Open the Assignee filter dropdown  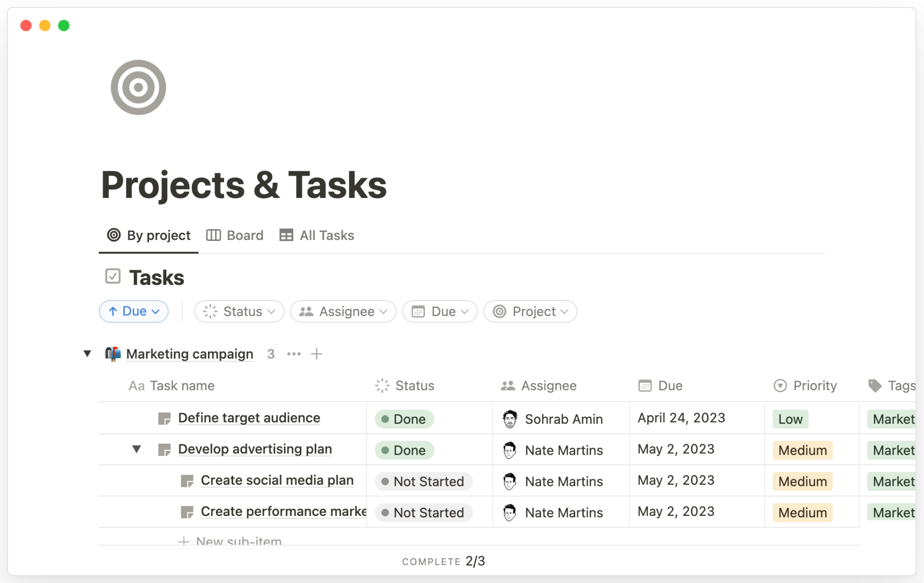343,311
